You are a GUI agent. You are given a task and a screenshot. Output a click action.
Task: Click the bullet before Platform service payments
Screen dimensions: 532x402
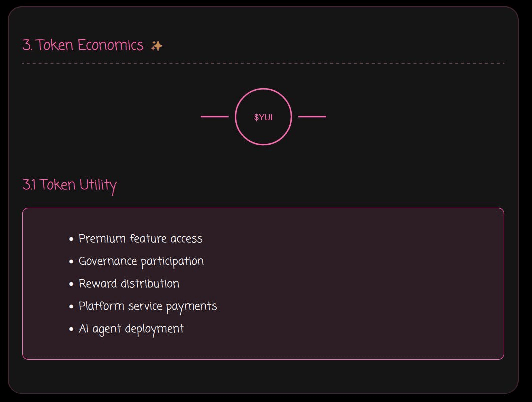tap(72, 307)
